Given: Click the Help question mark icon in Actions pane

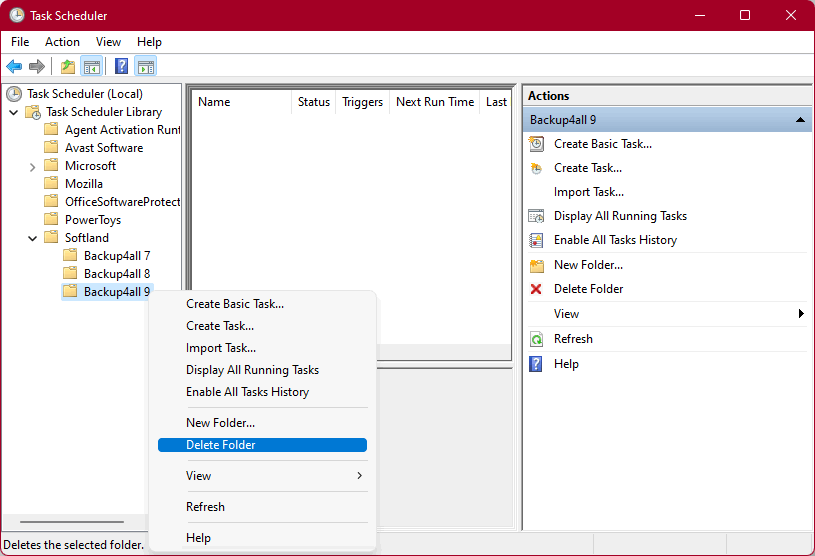Looking at the screenshot, I should 535,364.
